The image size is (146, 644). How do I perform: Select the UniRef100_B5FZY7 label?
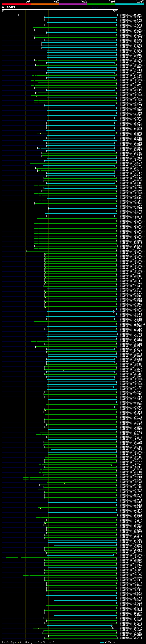coord(131,628)
